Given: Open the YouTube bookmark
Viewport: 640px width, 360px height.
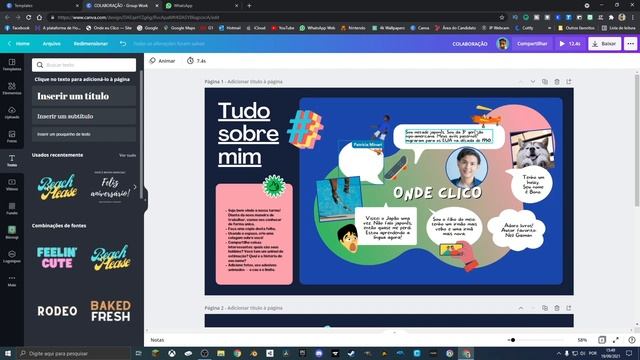Looking at the screenshot, I should (283, 28).
